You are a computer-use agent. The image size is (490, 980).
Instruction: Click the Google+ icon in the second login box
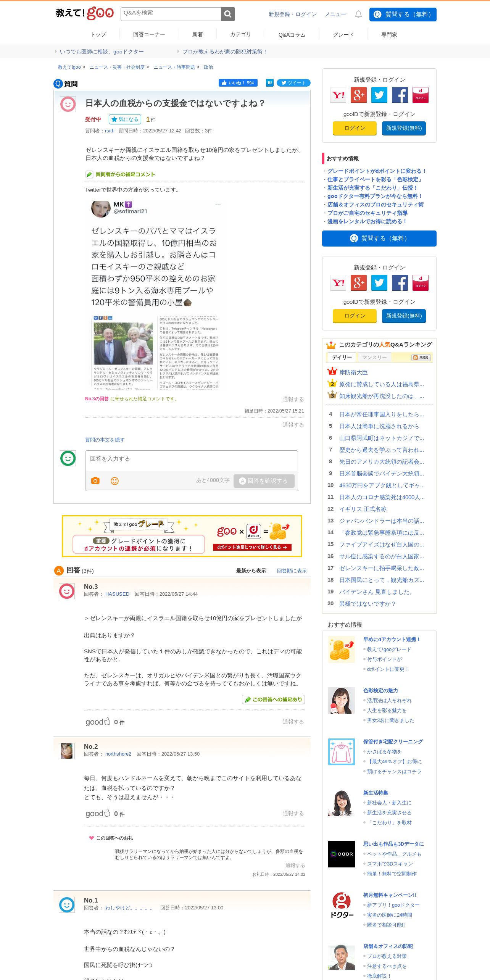coord(359,283)
